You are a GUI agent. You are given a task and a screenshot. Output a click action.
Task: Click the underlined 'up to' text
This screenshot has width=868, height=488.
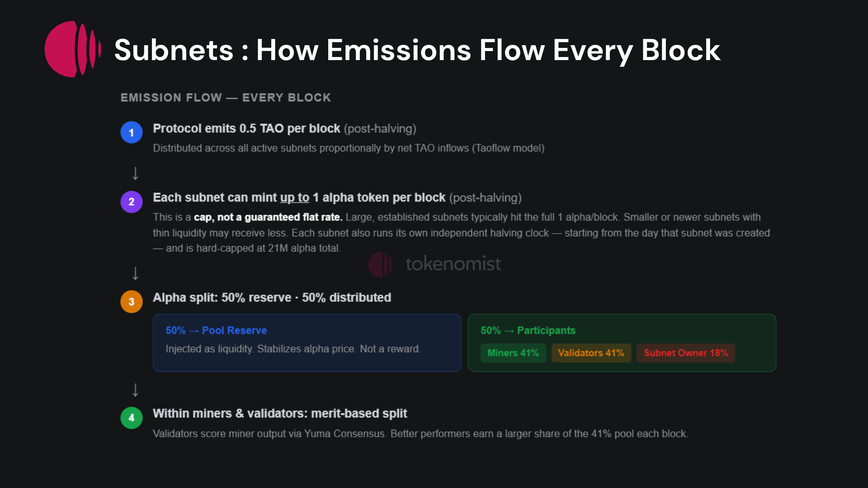[x=294, y=198]
